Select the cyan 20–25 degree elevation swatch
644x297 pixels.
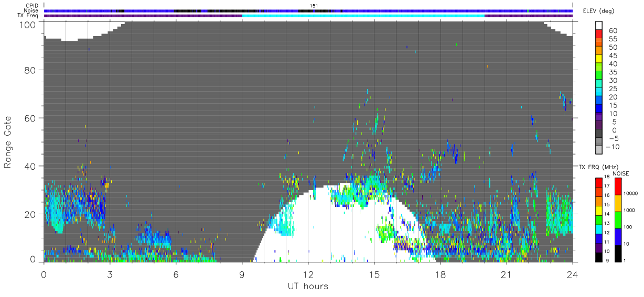point(599,92)
